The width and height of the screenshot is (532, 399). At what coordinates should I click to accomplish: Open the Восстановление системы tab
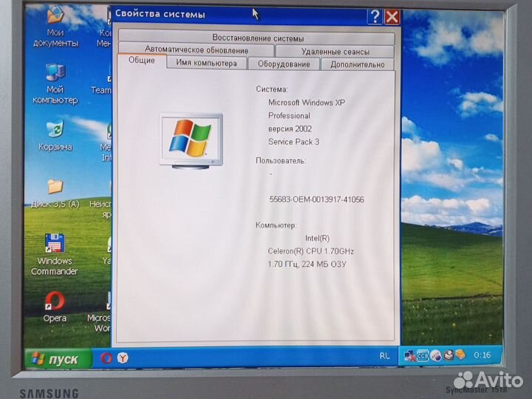click(x=258, y=38)
